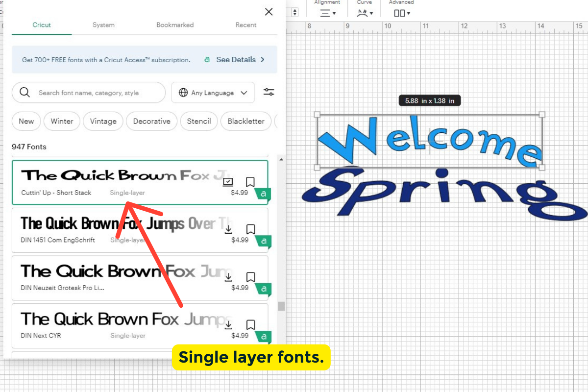Open the Advanced dropdown in toolbar
The height and width of the screenshot is (392, 588).
[x=402, y=13]
